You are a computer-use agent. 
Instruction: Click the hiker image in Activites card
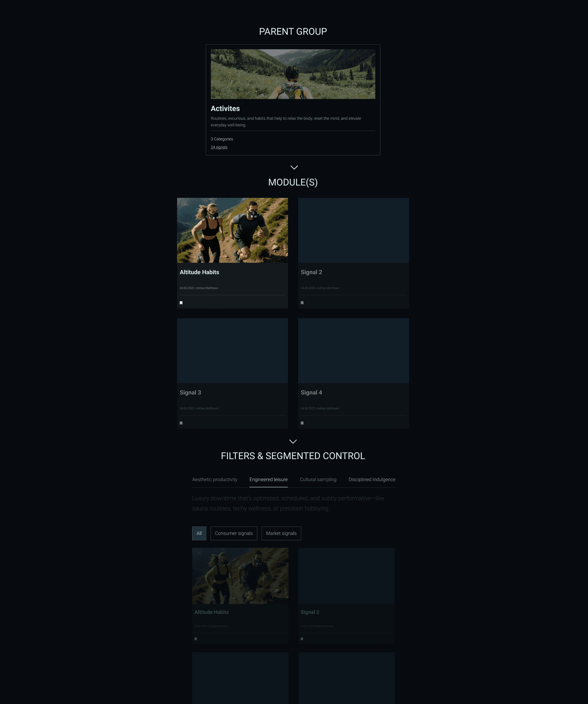(293, 74)
